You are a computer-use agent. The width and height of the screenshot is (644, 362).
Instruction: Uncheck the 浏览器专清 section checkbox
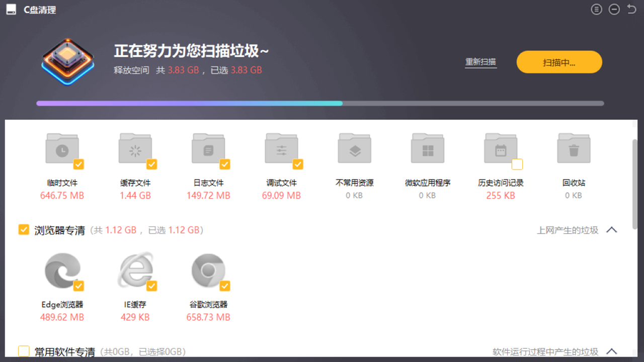(x=24, y=230)
